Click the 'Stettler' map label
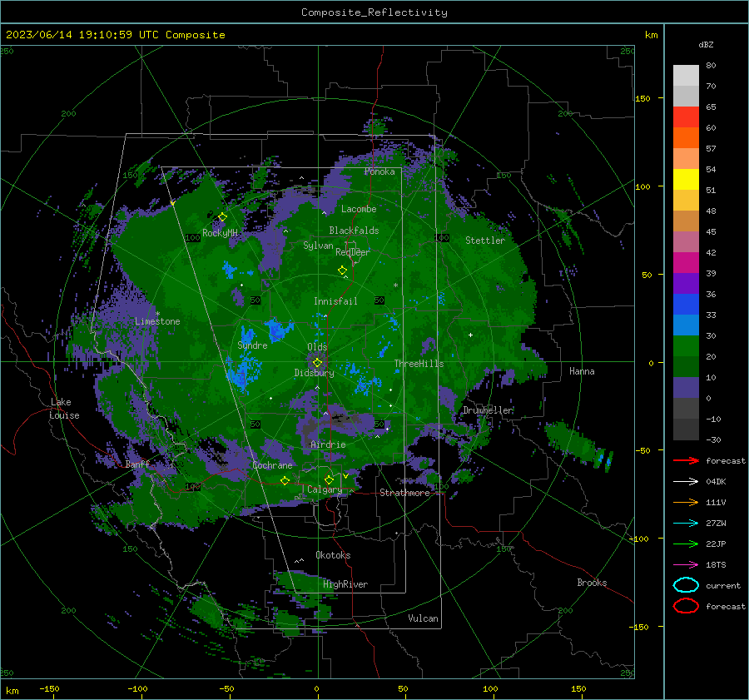Image resolution: width=749 pixels, height=700 pixels. pyautogui.click(x=485, y=241)
